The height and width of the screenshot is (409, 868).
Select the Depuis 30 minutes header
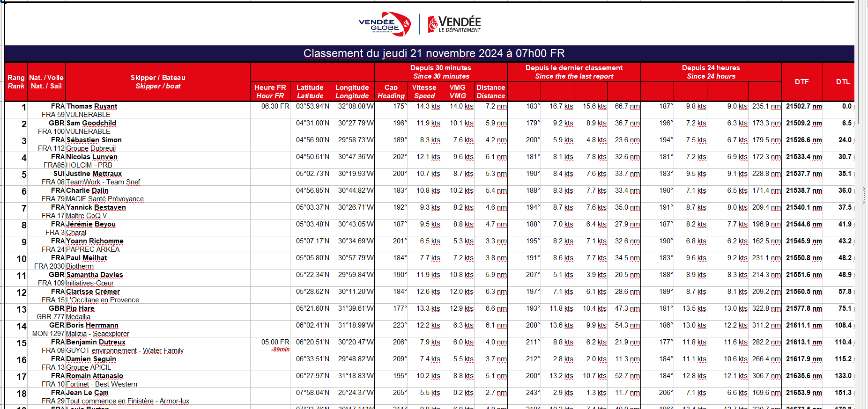440,72
